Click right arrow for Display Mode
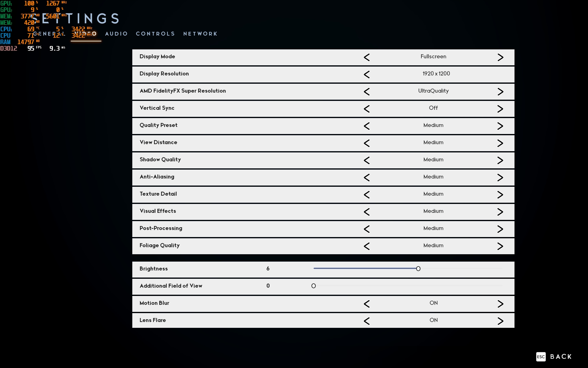This screenshot has width=588, height=368. pyautogui.click(x=500, y=57)
